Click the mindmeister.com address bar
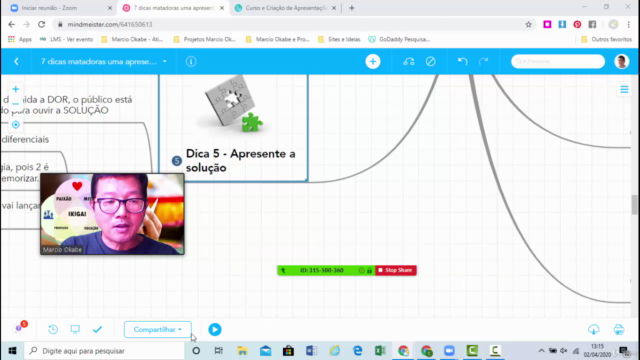The width and height of the screenshot is (640, 360). (286, 24)
